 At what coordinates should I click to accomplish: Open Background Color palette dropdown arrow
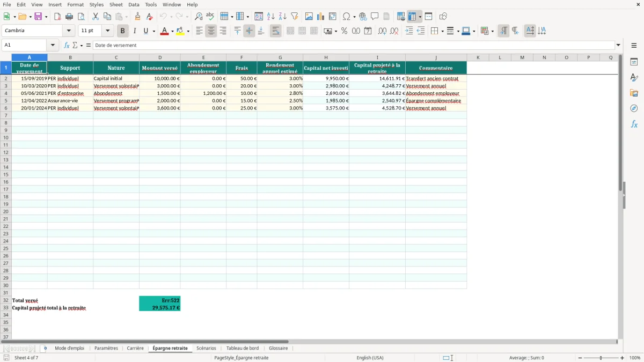[x=188, y=31]
